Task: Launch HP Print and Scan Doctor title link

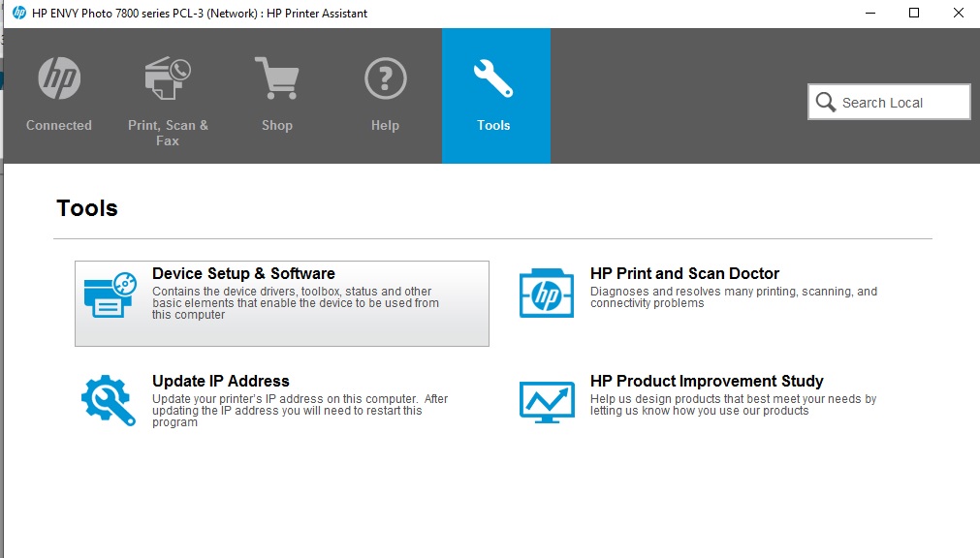Action: (x=684, y=274)
